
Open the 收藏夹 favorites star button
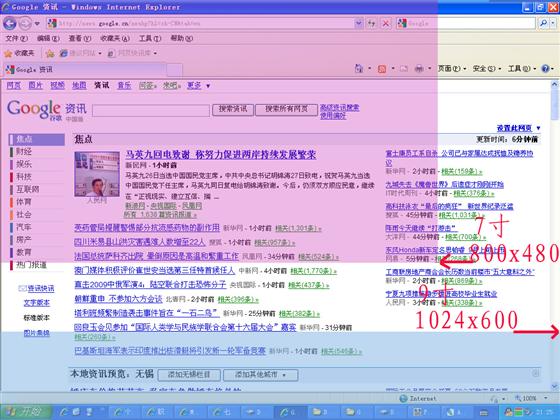coord(19,53)
